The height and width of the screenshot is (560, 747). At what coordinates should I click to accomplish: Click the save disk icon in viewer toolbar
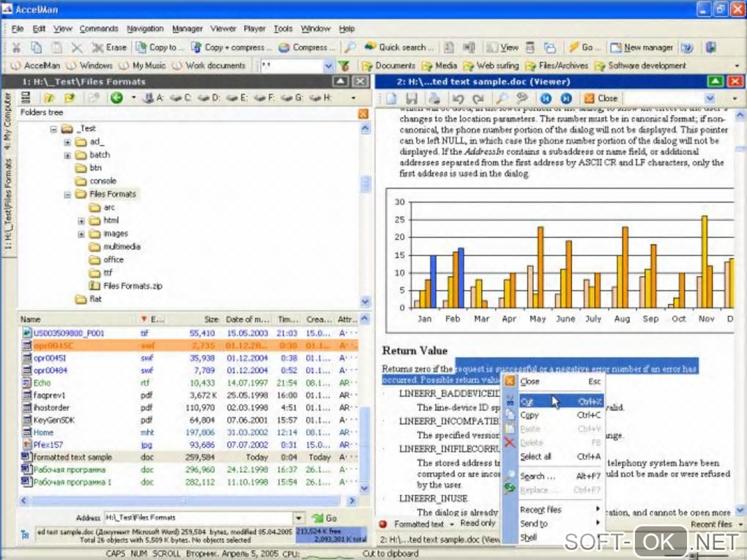[x=412, y=98]
